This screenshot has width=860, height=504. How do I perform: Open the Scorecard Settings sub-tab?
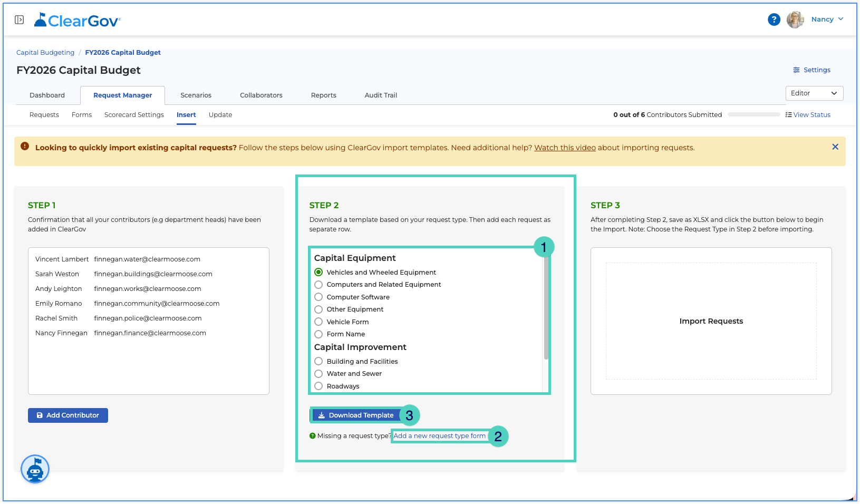(x=134, y=115)
